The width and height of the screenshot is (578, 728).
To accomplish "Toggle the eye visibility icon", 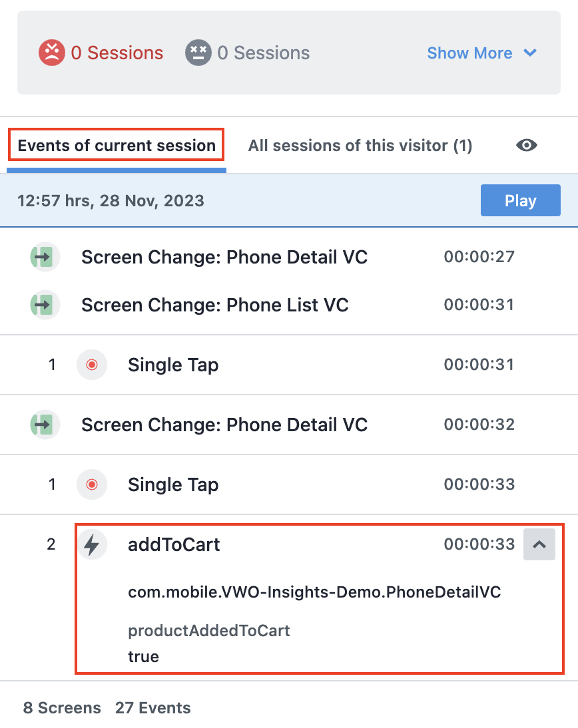I will click(527, 145).
